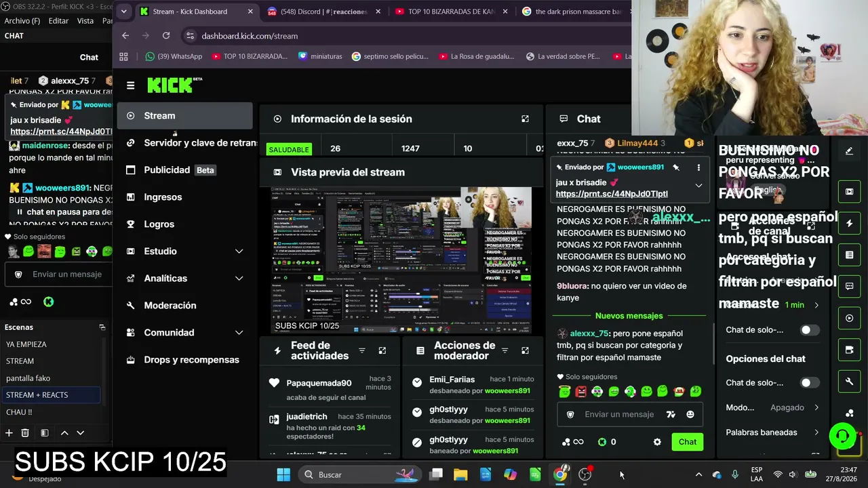This screenshot has width=868, height=488.
Task: Send message with the green Chat button
Action: [x=688, y=442]
